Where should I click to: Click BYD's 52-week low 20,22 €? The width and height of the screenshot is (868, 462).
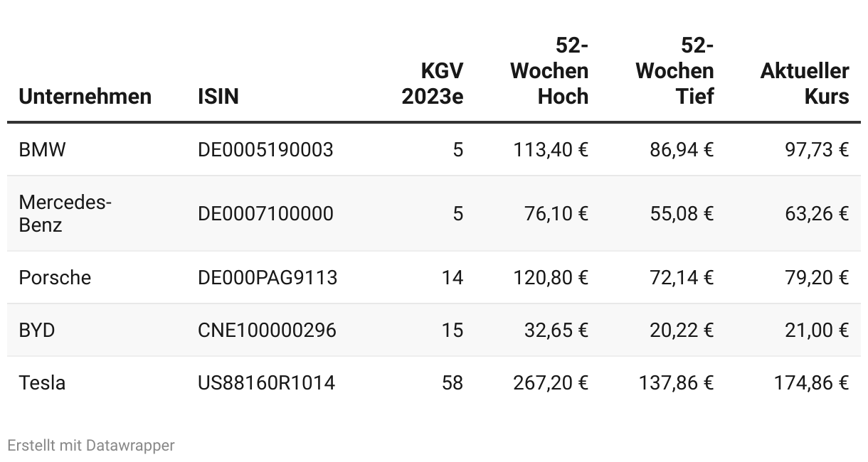(x=682, y=331)
